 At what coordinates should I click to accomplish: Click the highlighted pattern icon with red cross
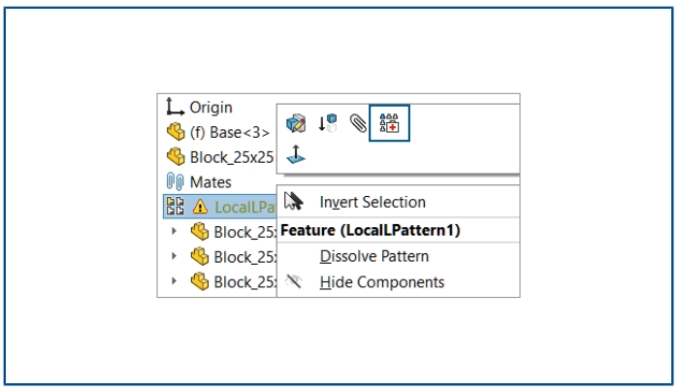coord(389,123)
